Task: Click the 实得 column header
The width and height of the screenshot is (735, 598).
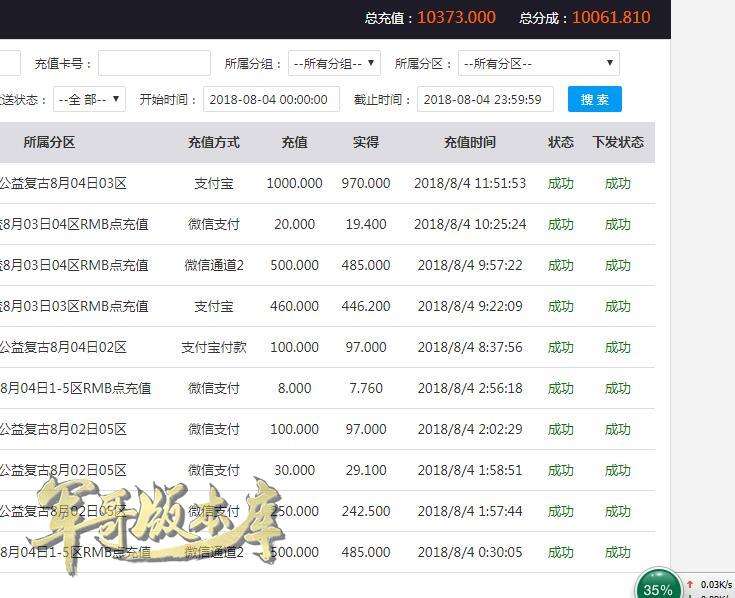Action: 366,142
